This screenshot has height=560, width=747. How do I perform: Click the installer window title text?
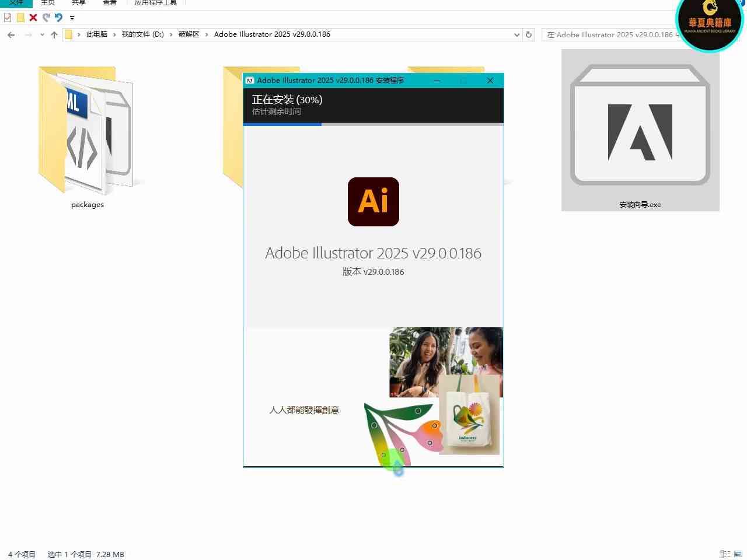(x=330, y=80)
